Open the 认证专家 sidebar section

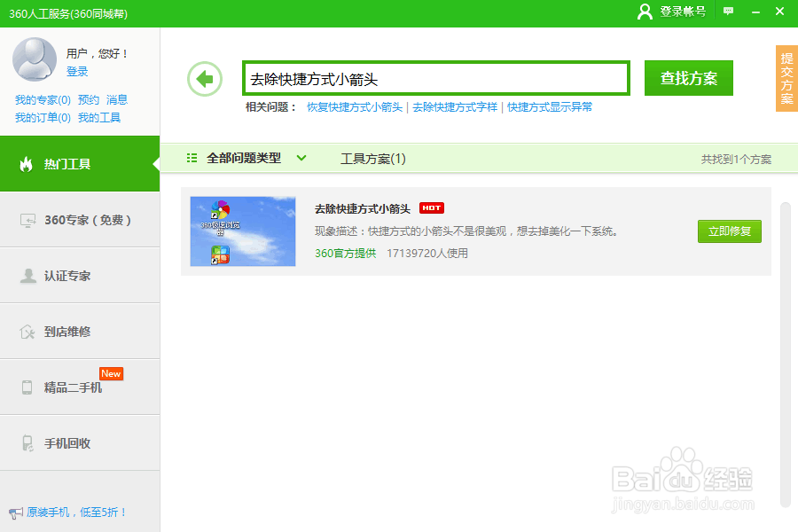[80, 276]
